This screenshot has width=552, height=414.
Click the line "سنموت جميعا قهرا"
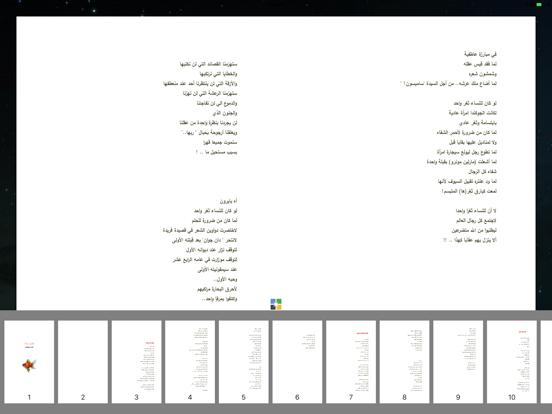(220, 142)
